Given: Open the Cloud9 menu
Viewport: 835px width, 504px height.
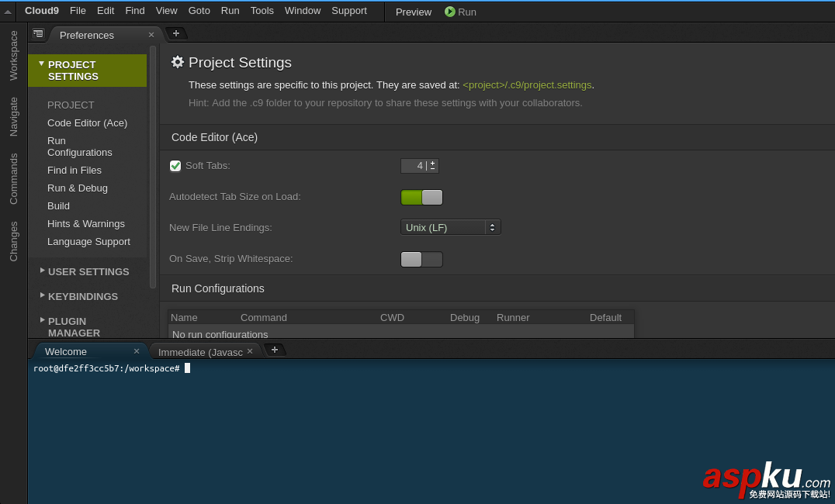Looking at the screenshot, I should pos(42,11).
